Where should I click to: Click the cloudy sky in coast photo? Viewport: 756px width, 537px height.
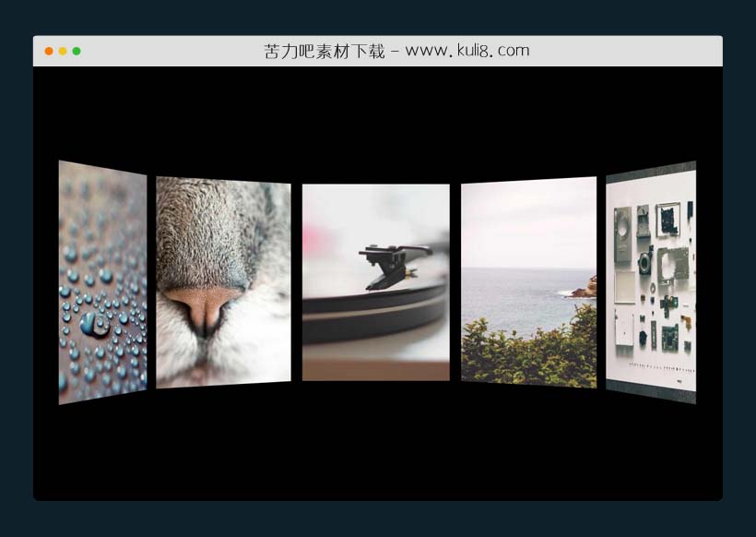528,221
